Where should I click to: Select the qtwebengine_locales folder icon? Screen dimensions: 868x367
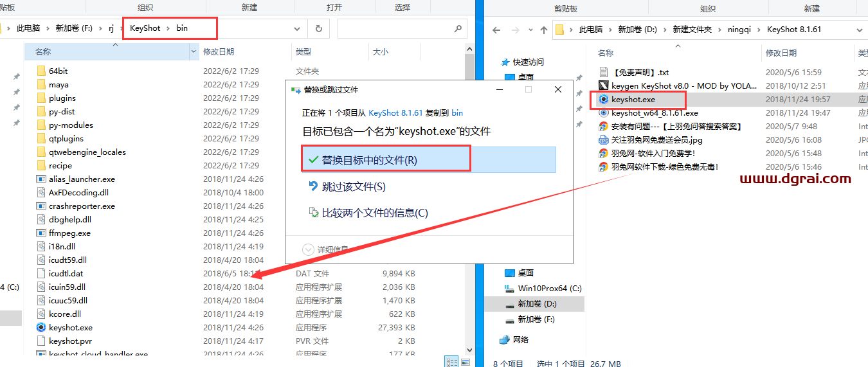pyautogui.click(x=41, y=152)
